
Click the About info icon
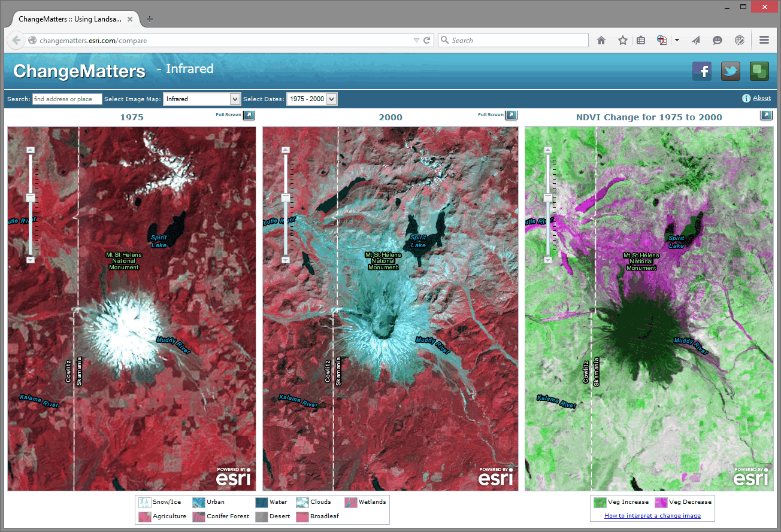pyautogui.click(x=746, y=99)
